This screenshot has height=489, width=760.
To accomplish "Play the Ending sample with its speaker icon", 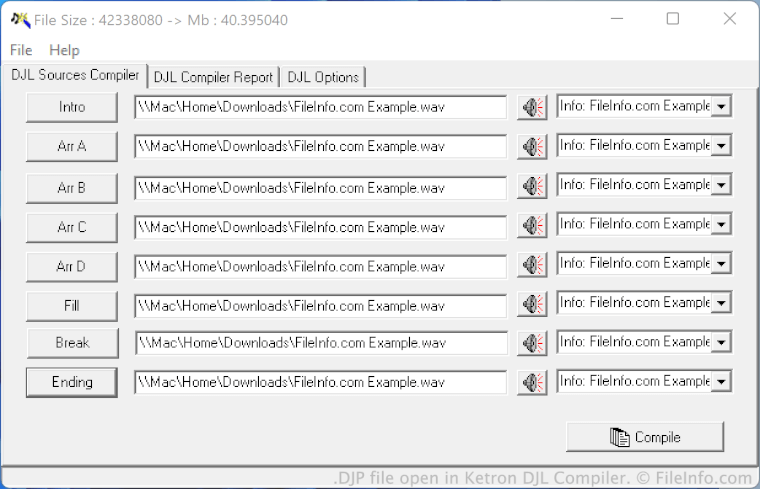I will click(x=532, y=382).
